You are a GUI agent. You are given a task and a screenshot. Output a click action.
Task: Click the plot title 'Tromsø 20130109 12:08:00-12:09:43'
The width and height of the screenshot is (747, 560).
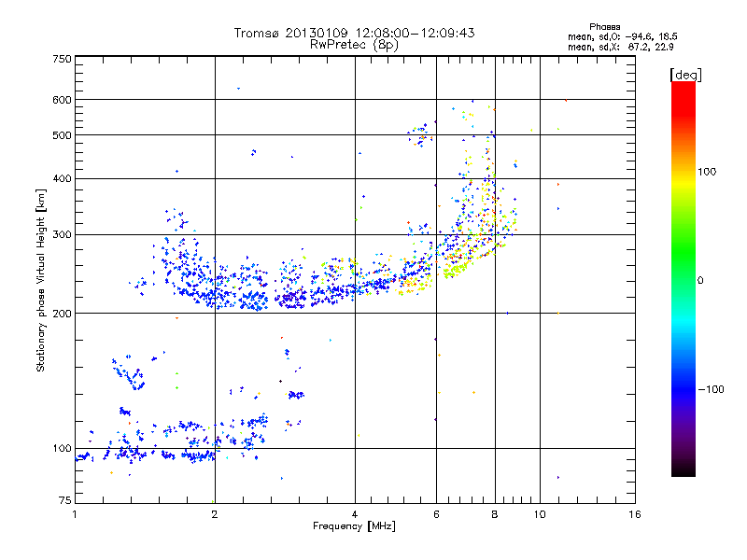pos(354,33)
